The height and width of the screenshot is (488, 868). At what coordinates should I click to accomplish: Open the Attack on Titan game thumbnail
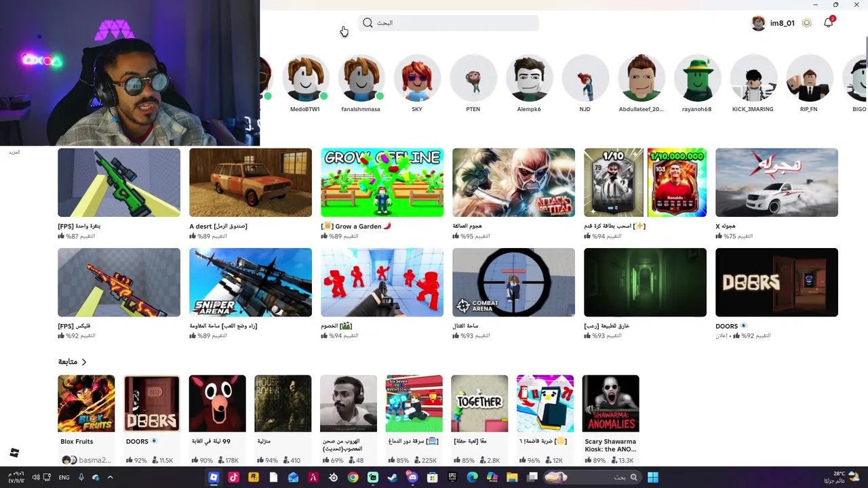[513, 182]
